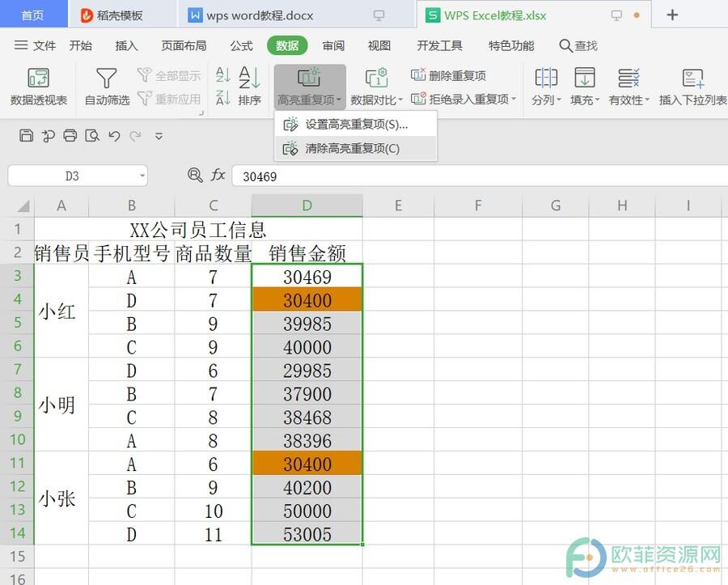Click Show All (全部显示) filter option
The image size is (728, 585).
click(169, 75)
